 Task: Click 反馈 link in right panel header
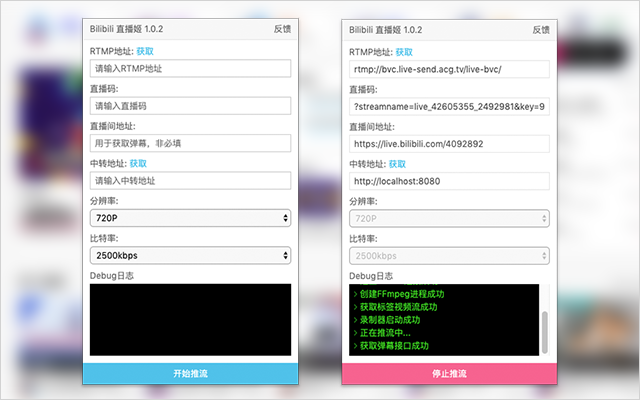coord(541,30)
